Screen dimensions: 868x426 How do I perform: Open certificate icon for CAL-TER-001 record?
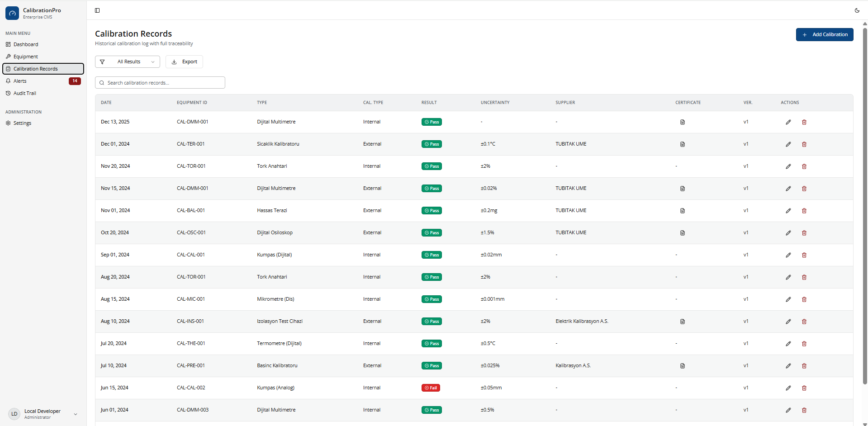click(x=683, y=144)
